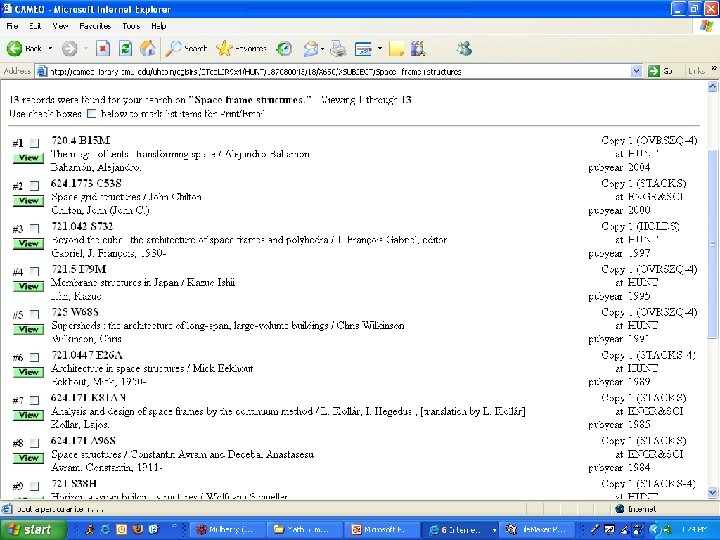The width and height of the screenshot is (720, 540).
Task: Go to the Home page icon
Action: point(147,48)
